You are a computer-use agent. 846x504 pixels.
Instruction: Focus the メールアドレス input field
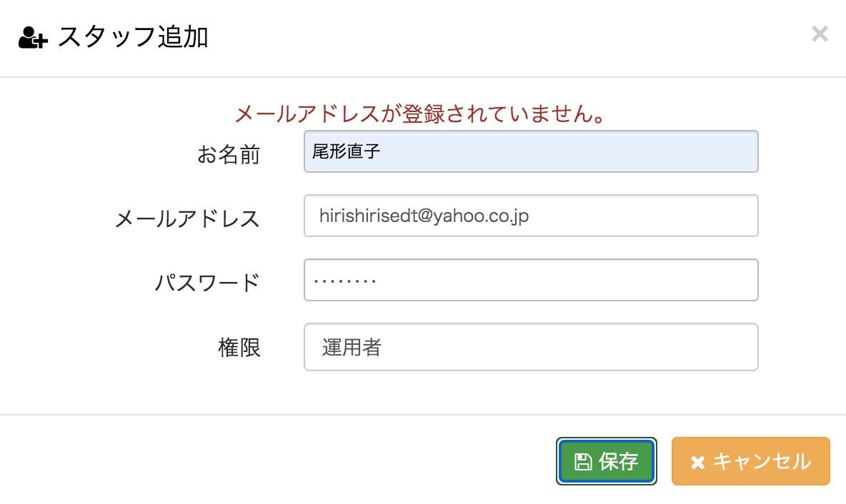pyautogui.click(x=531, y=216)
